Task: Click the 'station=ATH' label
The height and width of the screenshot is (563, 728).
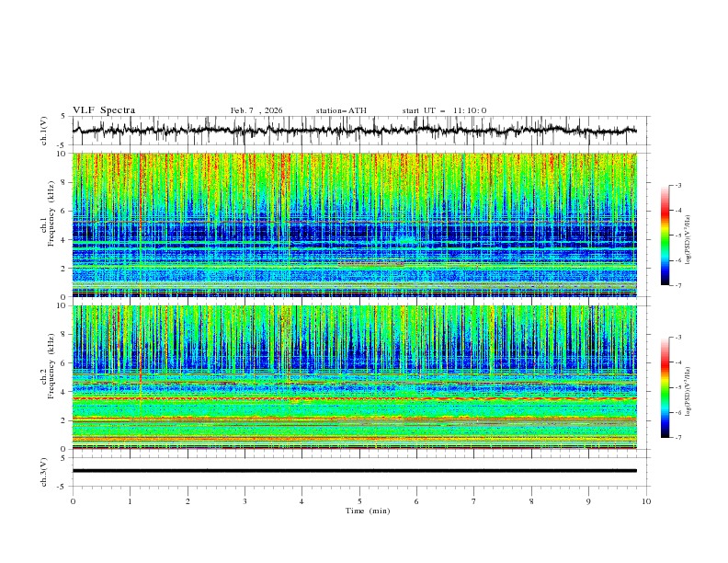Action: (x=341, y=110)
